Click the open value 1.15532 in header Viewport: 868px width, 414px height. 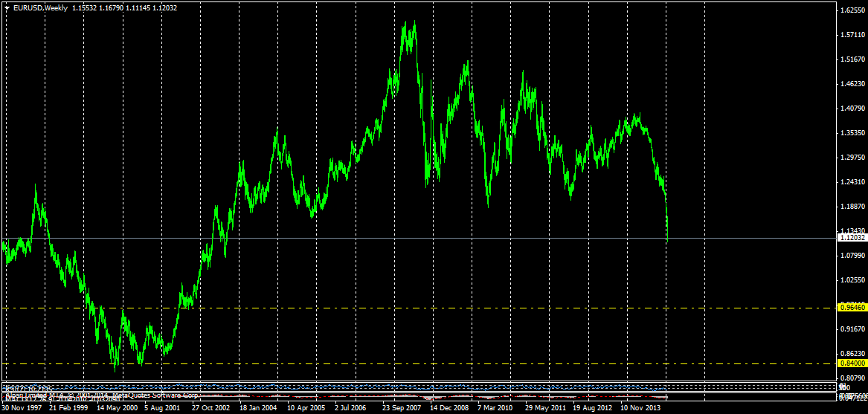tap(83, 8)
